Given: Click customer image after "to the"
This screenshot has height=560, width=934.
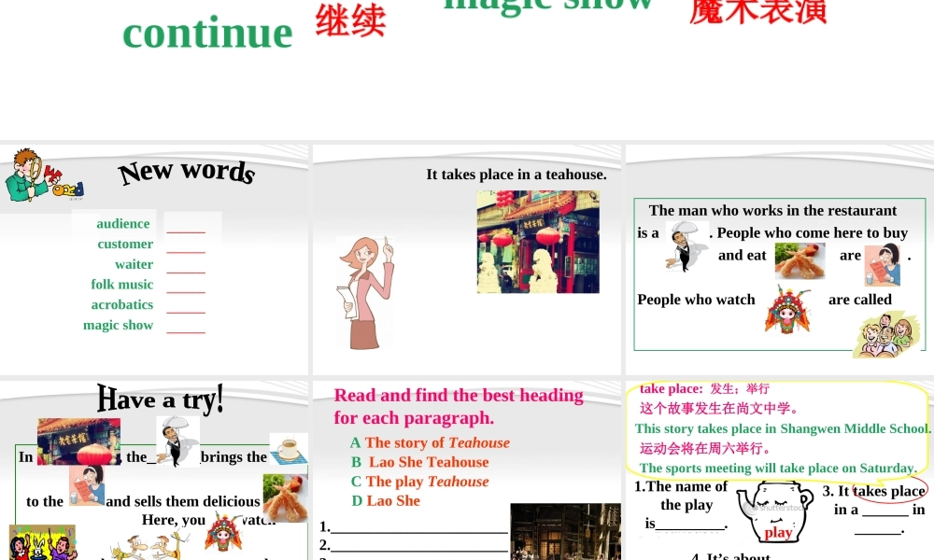Looking at the screenshot, I should pos(86,485).
